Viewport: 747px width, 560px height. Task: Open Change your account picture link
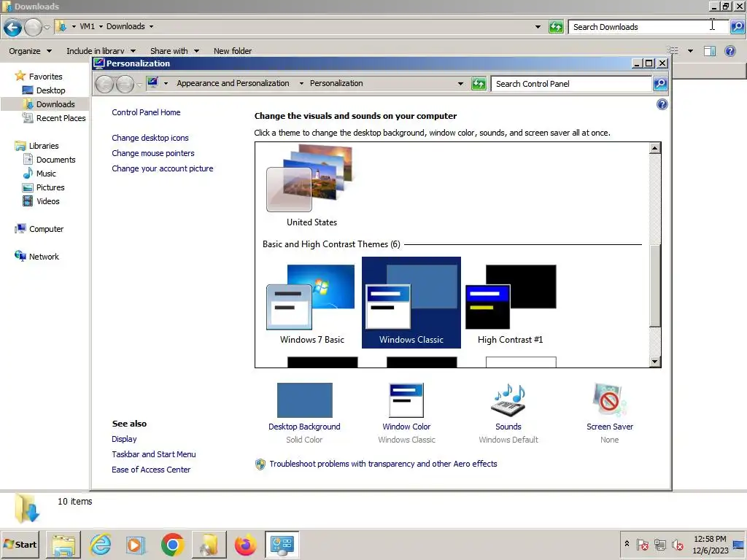click(x=163, y=168)
